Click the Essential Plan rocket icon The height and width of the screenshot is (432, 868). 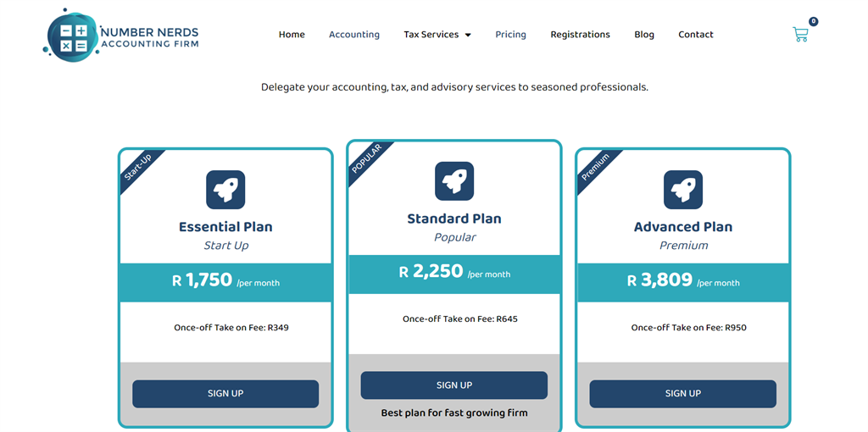[225, 190]
